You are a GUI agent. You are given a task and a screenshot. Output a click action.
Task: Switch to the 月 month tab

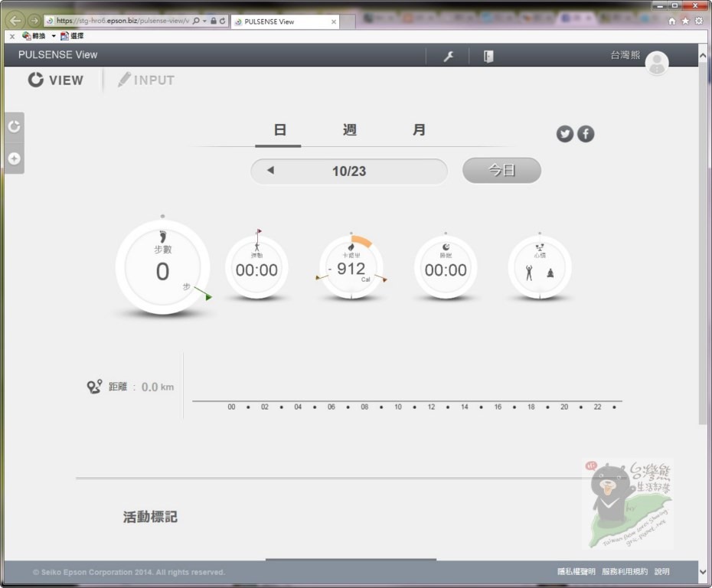(419, 130)
